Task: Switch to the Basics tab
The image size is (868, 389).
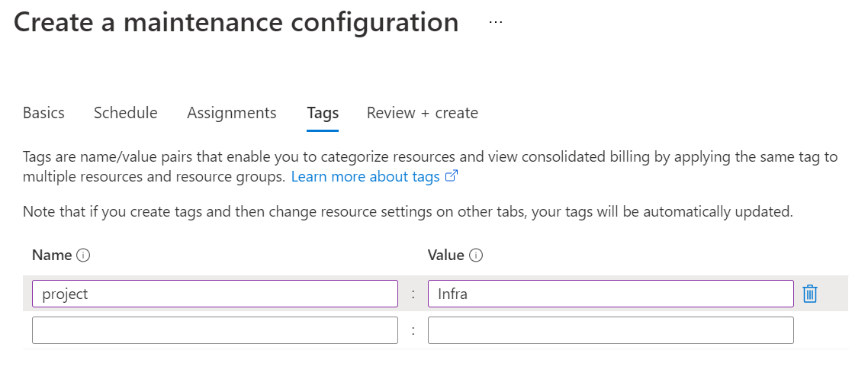Action: [43, 113]
